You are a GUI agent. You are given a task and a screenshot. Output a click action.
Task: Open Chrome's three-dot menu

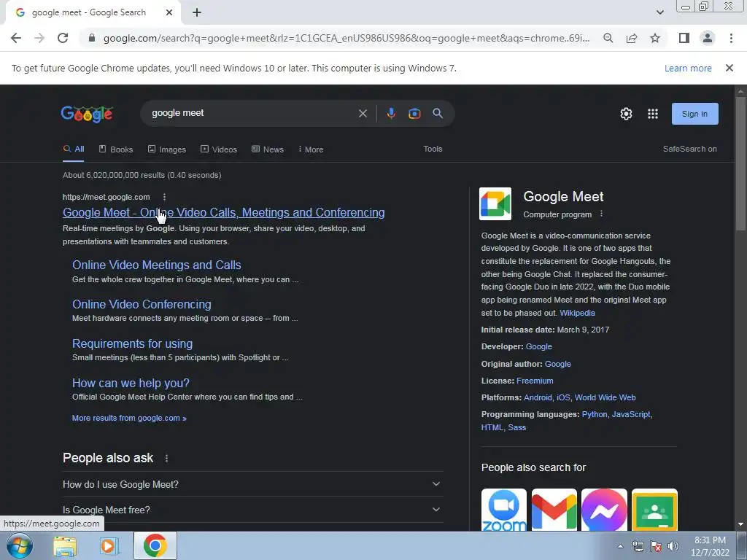pos(731,38)
